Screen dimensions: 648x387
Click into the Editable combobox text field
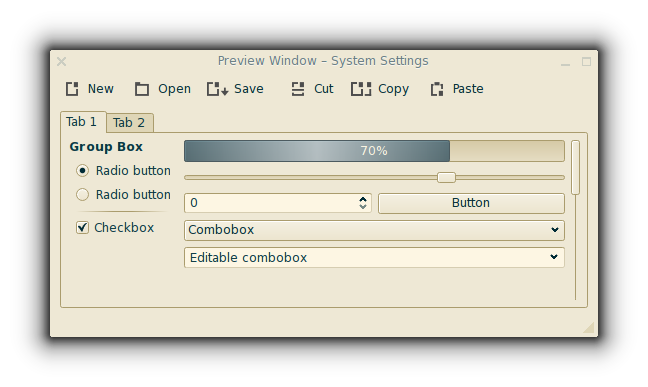pyautogui.click(x=366, y=258)
